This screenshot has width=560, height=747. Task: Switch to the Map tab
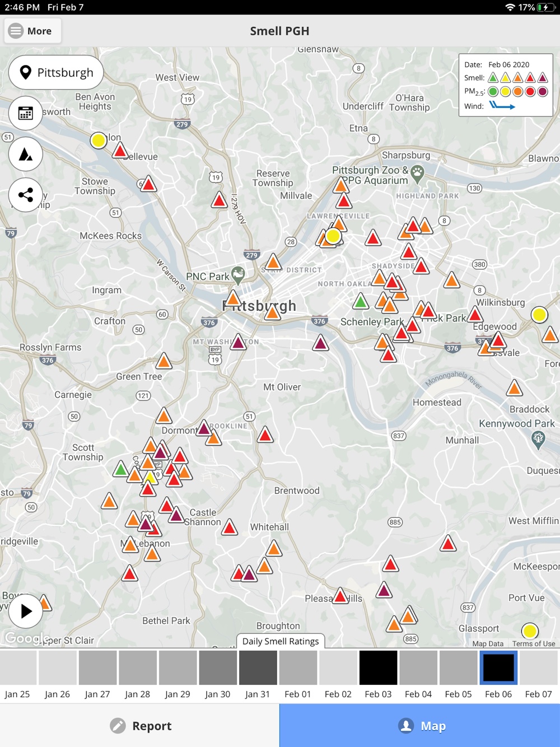(420, 726)
